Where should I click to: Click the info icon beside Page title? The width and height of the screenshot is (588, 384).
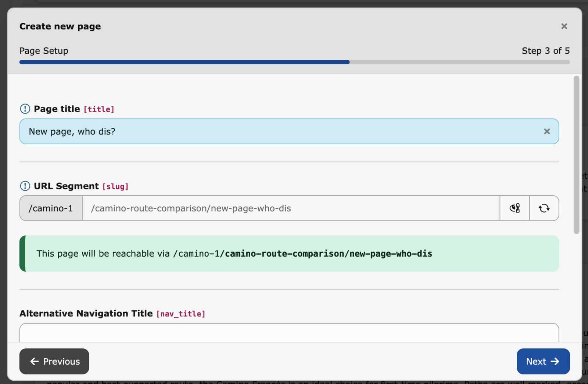tap(25, 109)
